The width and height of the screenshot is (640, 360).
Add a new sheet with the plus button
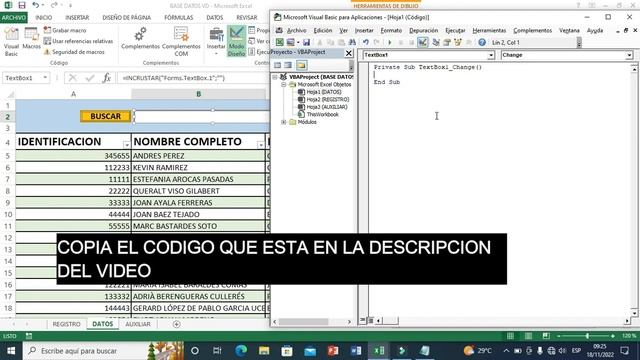176,324
